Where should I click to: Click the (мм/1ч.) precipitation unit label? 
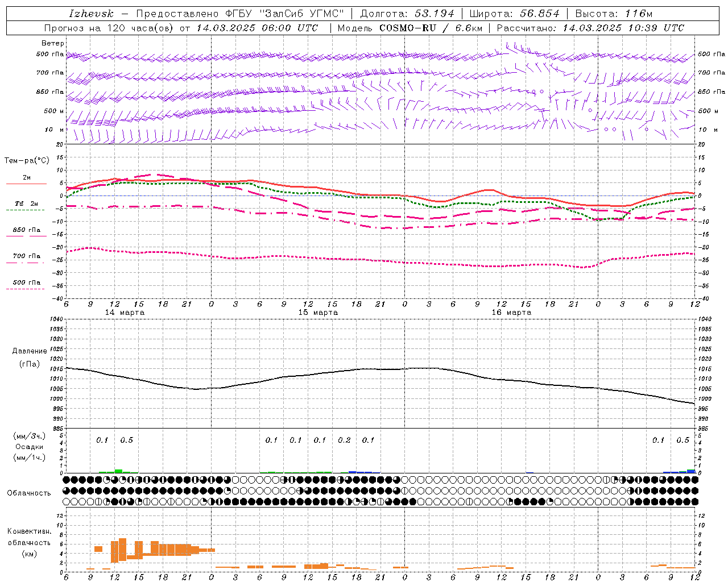tap(30, 458)
